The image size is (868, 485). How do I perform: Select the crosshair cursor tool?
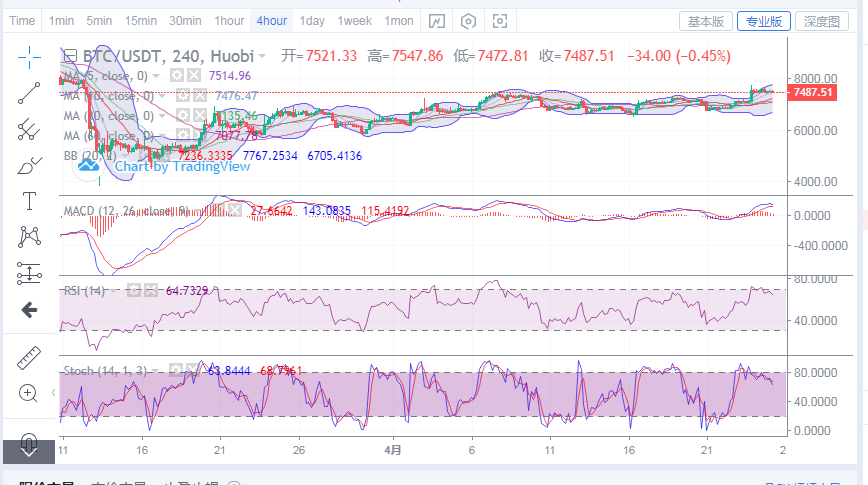(30, 55)
